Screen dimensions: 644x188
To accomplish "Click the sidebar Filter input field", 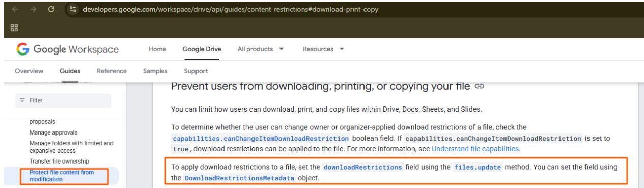I will 63,100.
